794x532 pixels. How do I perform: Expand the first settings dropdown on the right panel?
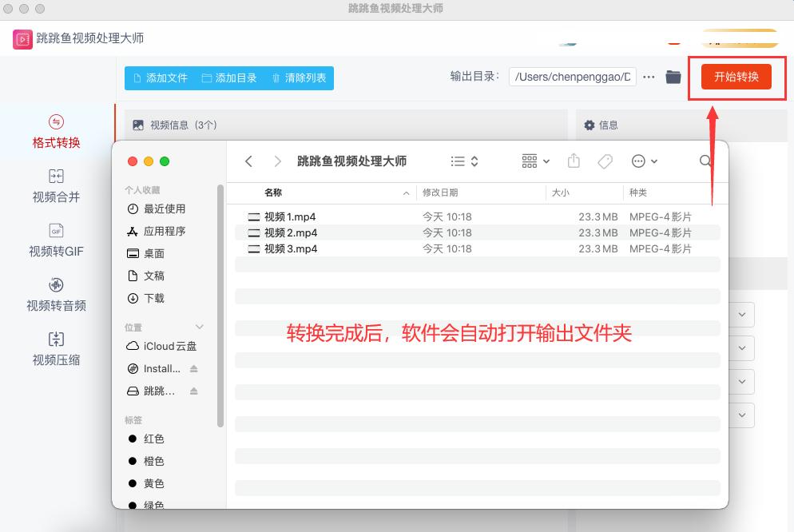click(x=743, y=314)
